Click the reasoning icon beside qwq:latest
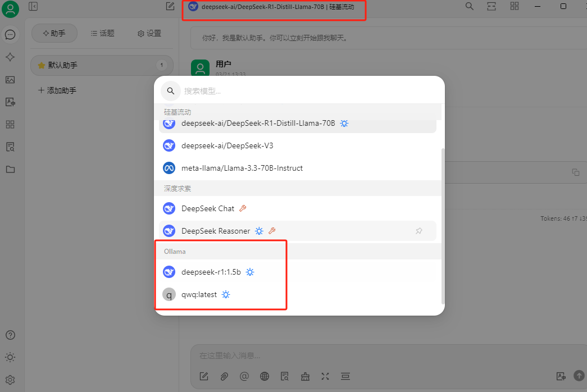587x392 pixels. (x=226, y=295)
